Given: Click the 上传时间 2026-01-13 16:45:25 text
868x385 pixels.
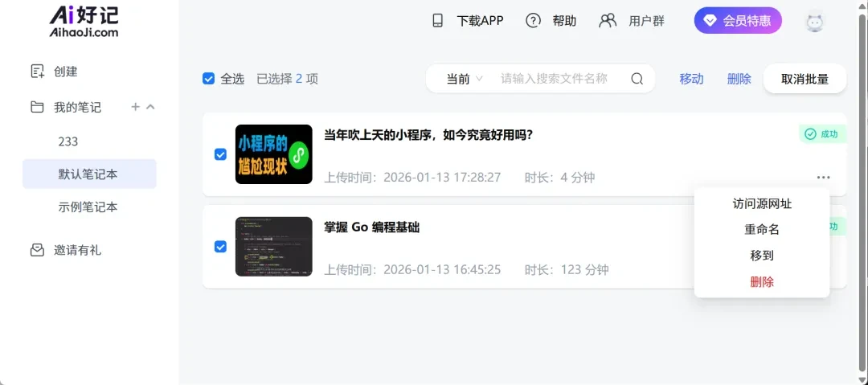Looking at the screenshot, I should coord(412,270).
